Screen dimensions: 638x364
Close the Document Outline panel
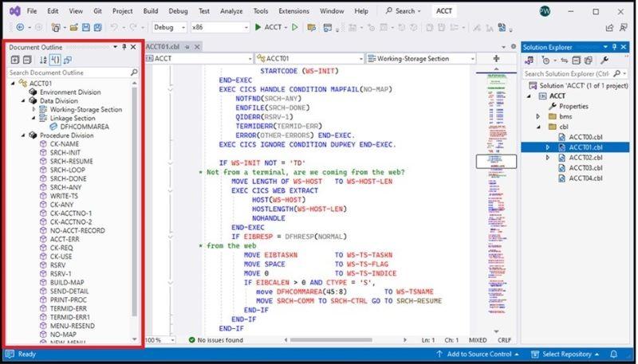[133, 47]
